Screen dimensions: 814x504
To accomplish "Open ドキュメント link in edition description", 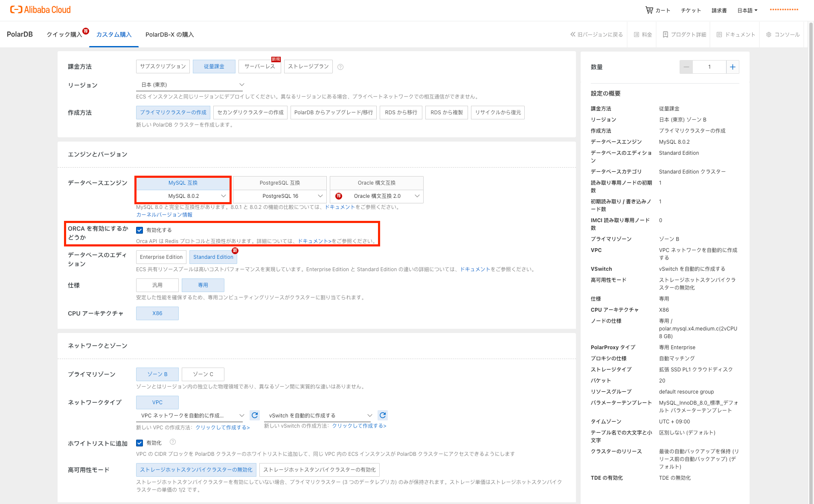I will click(475, 269).
